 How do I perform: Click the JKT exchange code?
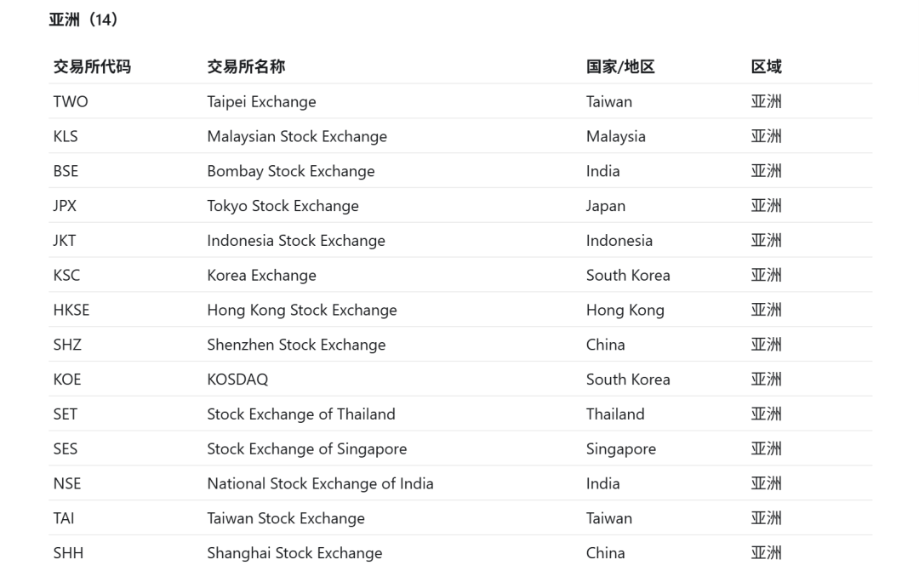tap(65, 240)
